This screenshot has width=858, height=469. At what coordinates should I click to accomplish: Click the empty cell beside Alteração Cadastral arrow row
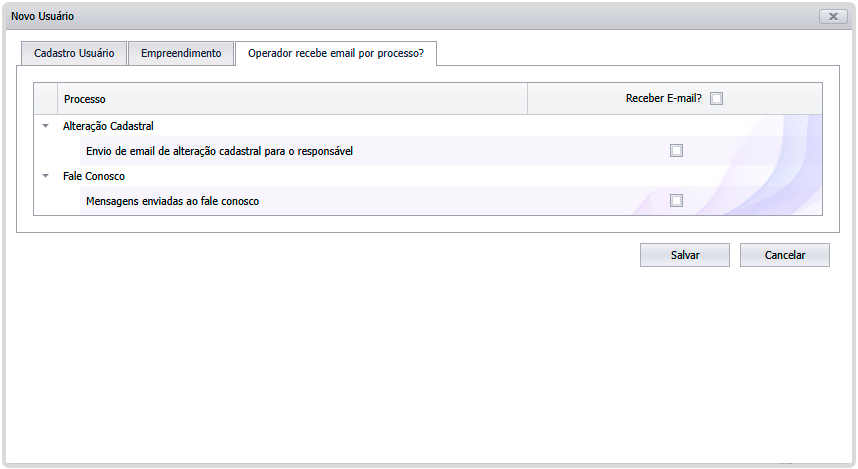tap(400, 126)
